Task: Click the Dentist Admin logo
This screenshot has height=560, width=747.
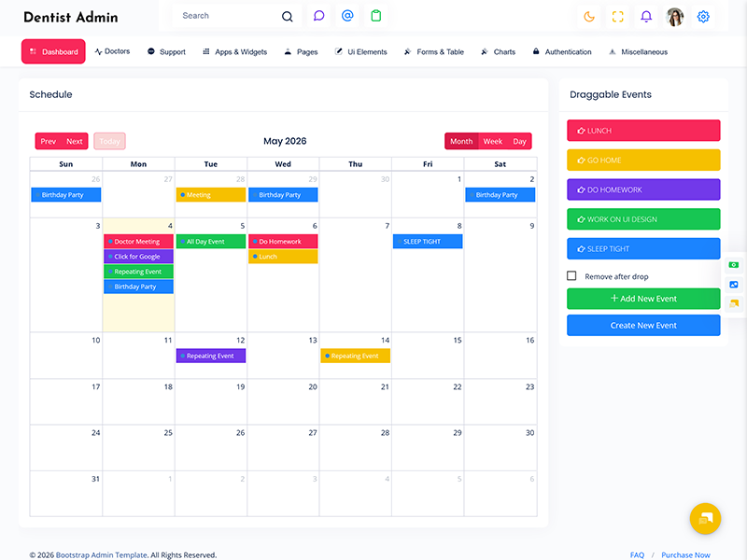Action: point(71,17)
